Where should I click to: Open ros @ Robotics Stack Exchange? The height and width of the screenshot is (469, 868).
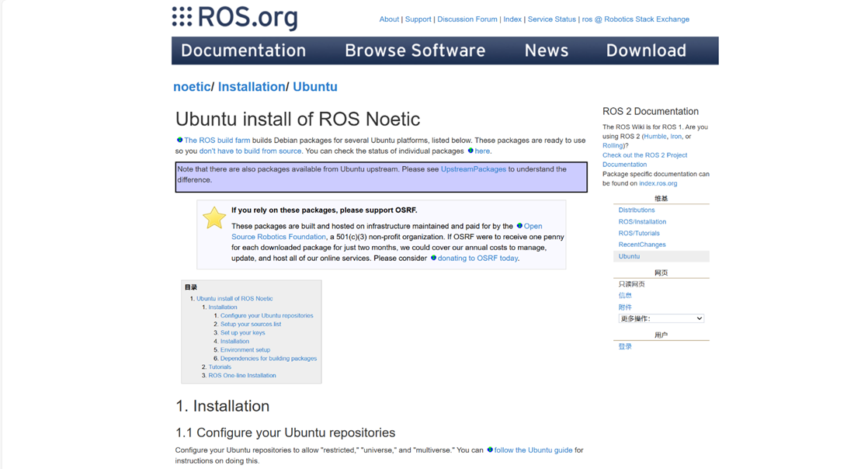point(636,19)
